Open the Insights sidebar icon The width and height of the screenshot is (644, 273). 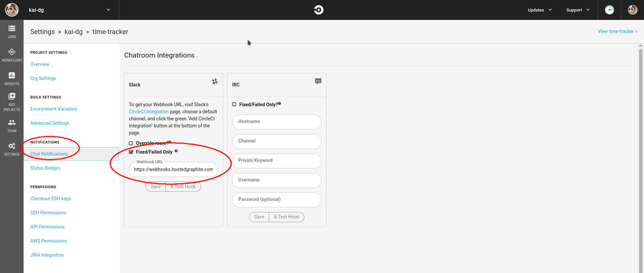coord(12,75)
